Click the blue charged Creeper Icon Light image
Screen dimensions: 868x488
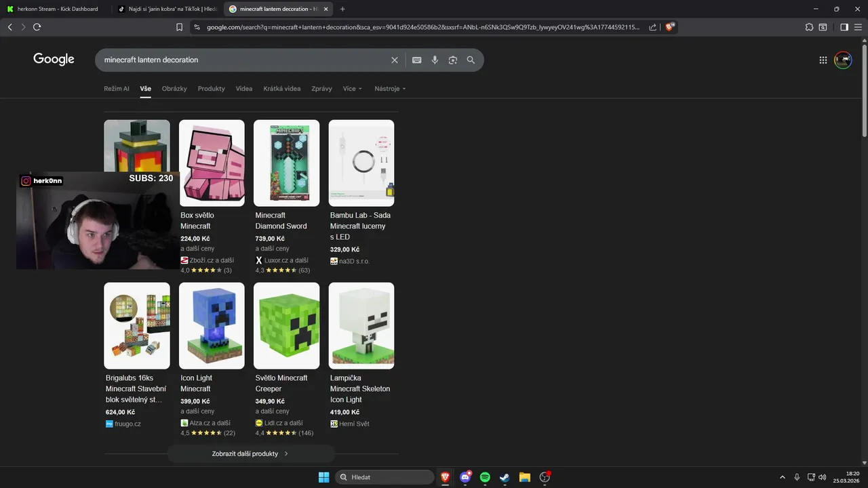[x=212, y=326]
